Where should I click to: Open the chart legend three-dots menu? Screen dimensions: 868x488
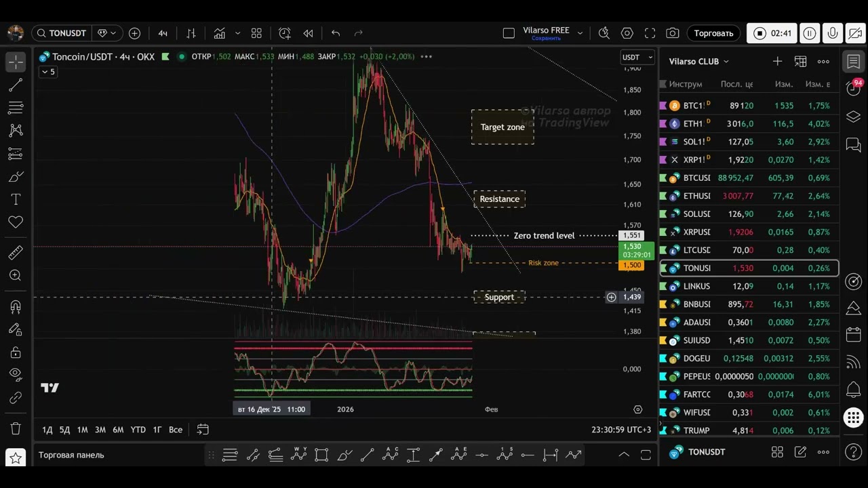click(427, 56)
